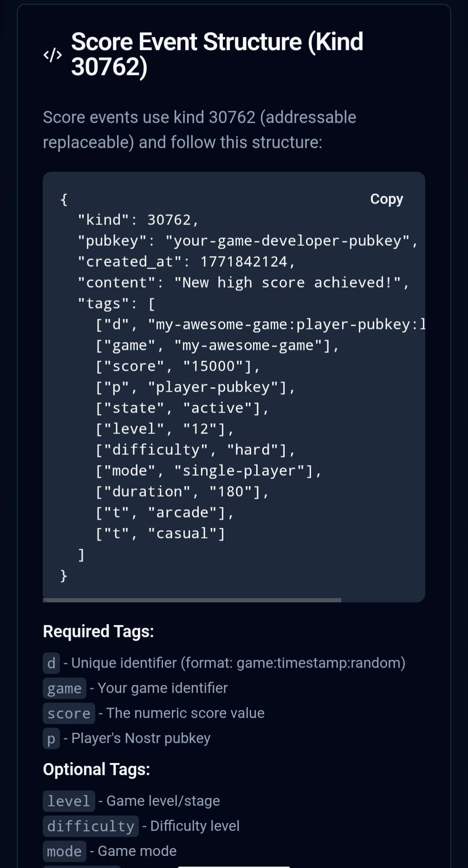Image resolution: width=468 pixels, height=868 pixels.
Task: Select the "game" required tag chip
Action: pyautogui.click(x=65, y=688)
